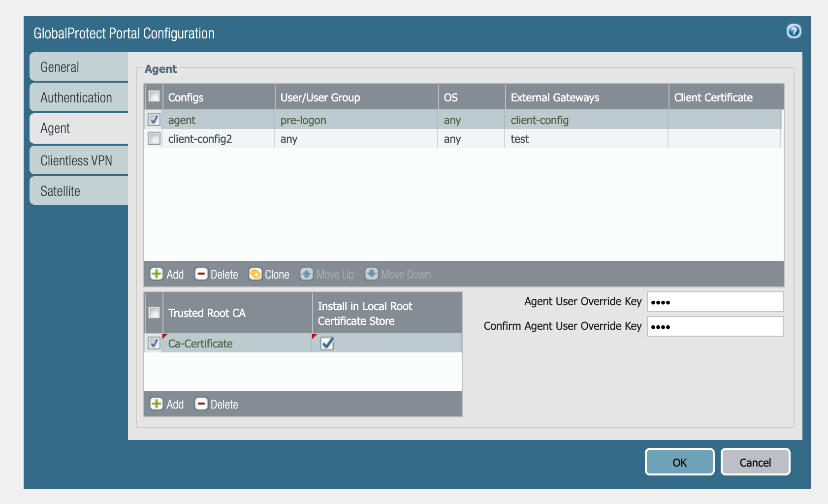Cancel the portal configuration dialog
The height and width of the screenshot is (504, 828).
755,462
